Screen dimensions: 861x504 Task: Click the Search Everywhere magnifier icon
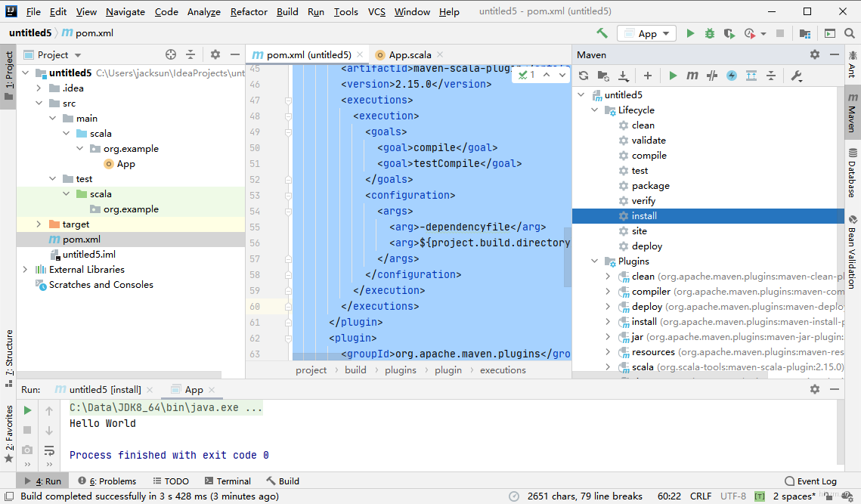850,33
